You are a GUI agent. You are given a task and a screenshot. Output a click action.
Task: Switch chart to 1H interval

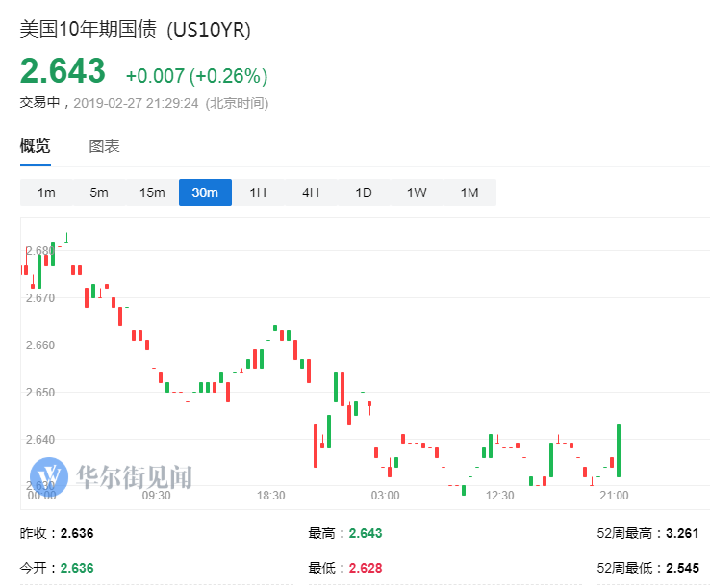pyautogui.click(x=258, y=192)
